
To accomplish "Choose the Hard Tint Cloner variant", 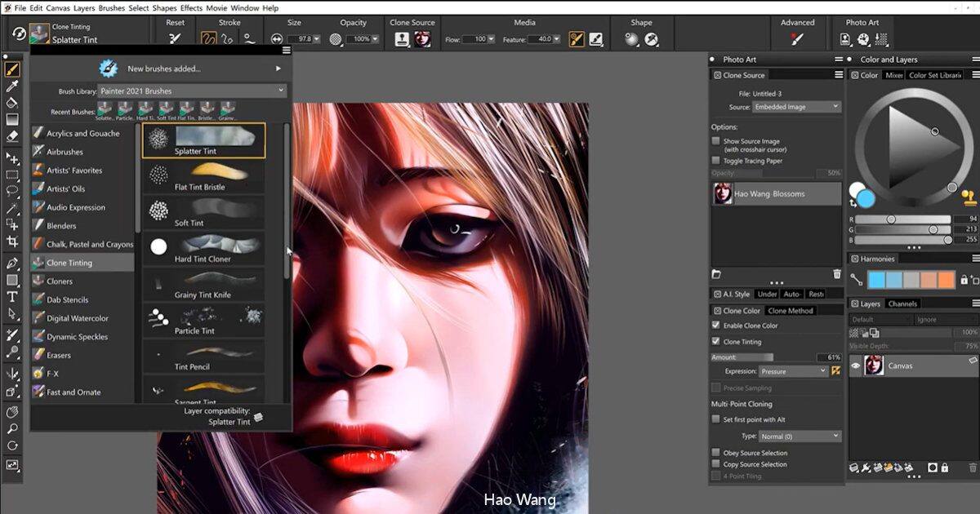I will pyautogui.click(x=204, y=249).
